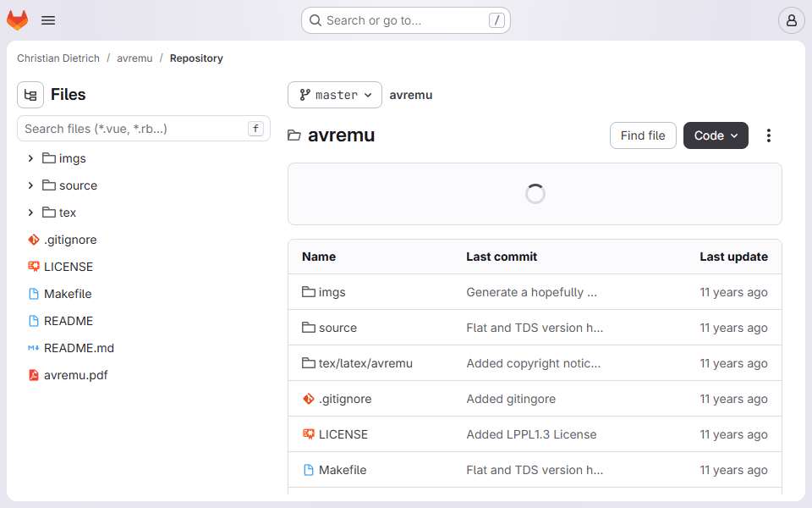
Task: Select avremu.pdf in the file tree
Action: [75, 375]
